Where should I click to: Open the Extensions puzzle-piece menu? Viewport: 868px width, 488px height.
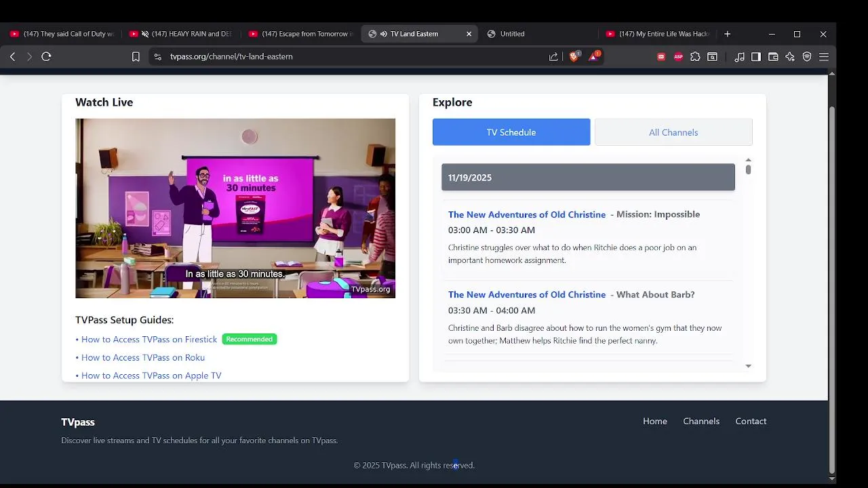click(x=695, y=57)
